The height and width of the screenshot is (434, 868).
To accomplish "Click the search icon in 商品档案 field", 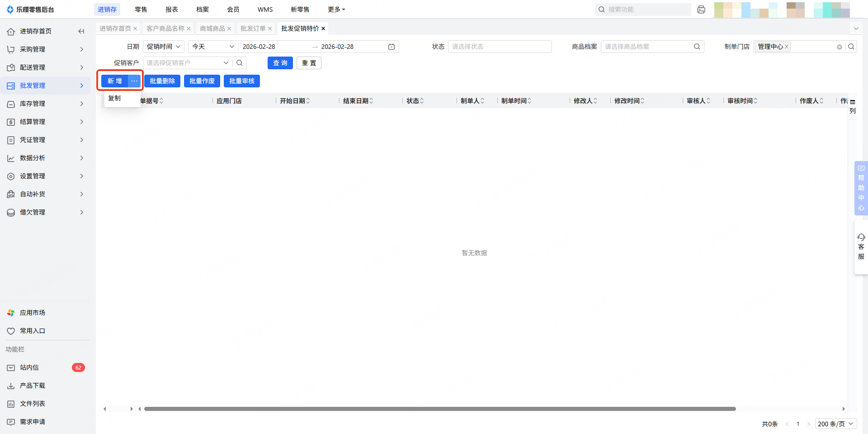I will [x=697, y=47].
